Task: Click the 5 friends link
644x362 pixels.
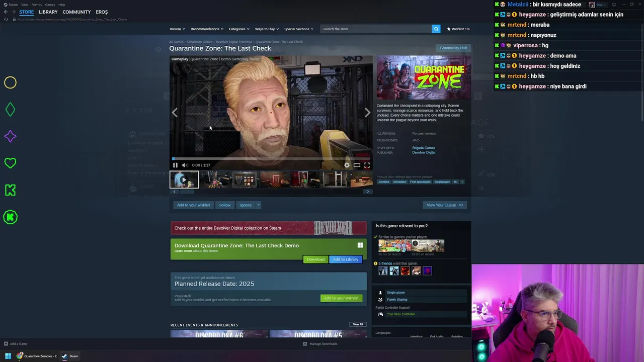Action: [x=385, y=263]
